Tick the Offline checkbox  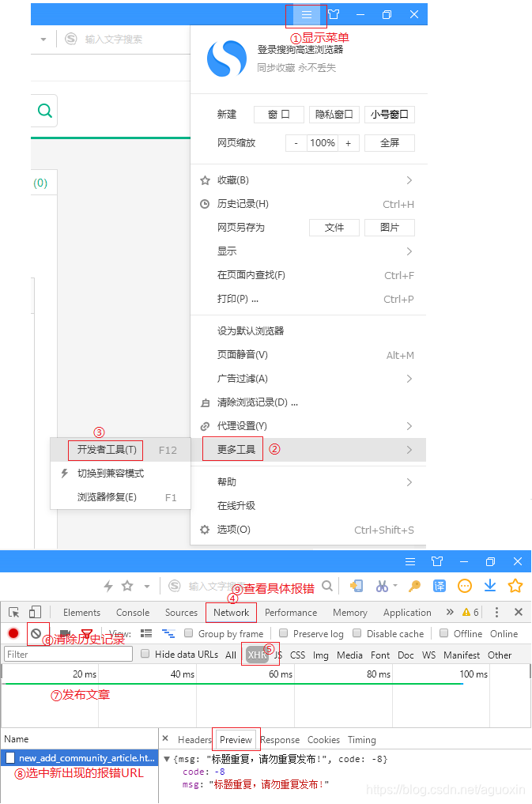[x=443, y=633]
